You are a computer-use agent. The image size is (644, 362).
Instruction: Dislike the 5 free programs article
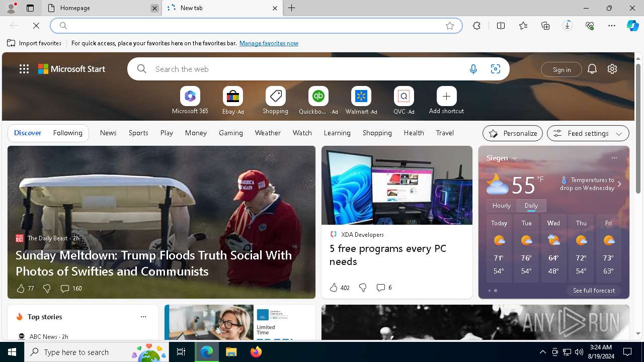pos(363,288)
